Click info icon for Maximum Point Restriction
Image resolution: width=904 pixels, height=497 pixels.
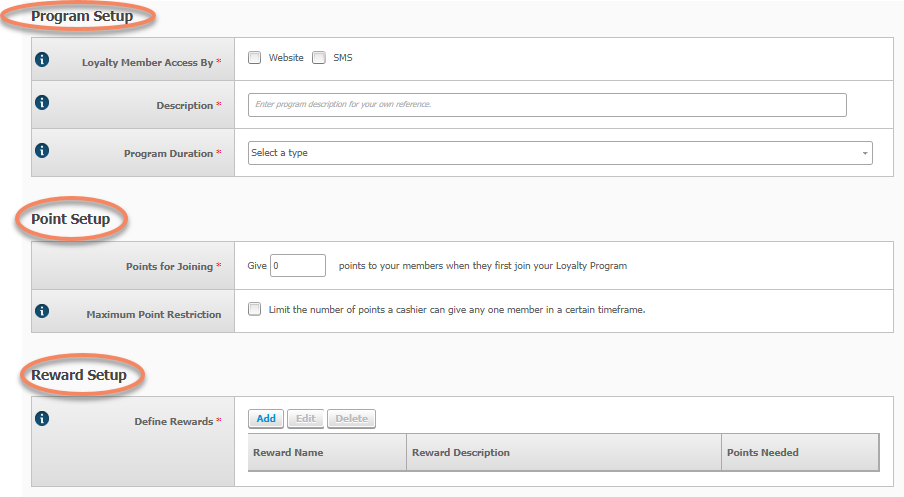point(42,311)
